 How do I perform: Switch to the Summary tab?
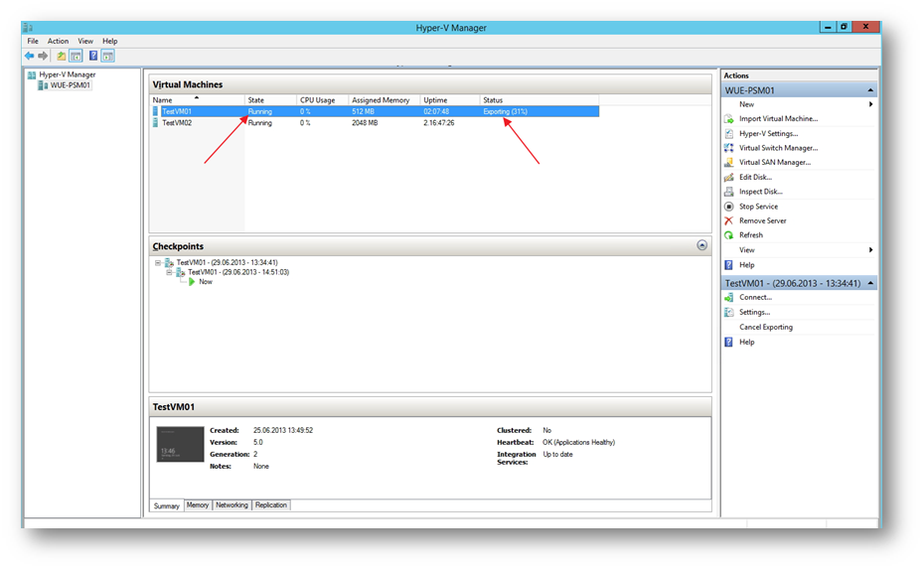click(x=166, y=505)
